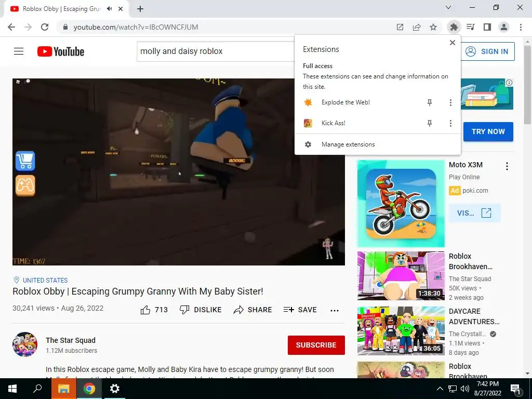
Task: Open Moto X3M ad thumbnail
Action: [401, 204]
